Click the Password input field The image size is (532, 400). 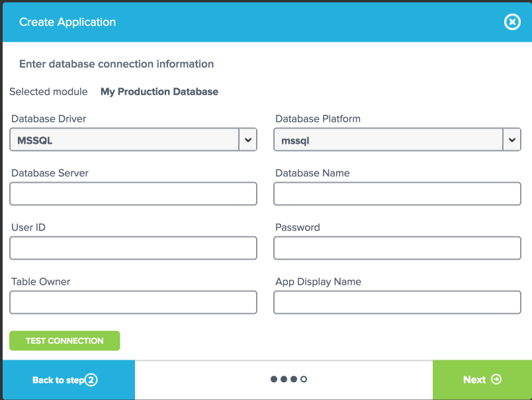tap(397, 248)
